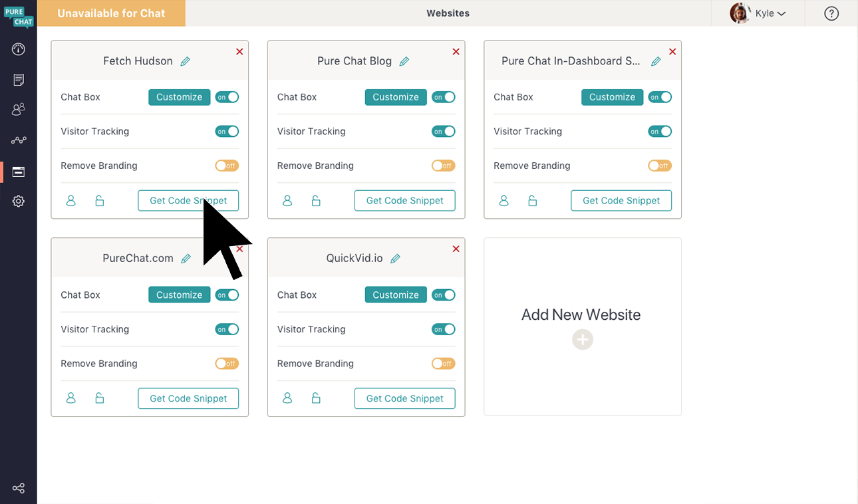
Task: Get Code Snippet for Pure Chat Blog
Action: pyautogui.click(x=405, y=201)
